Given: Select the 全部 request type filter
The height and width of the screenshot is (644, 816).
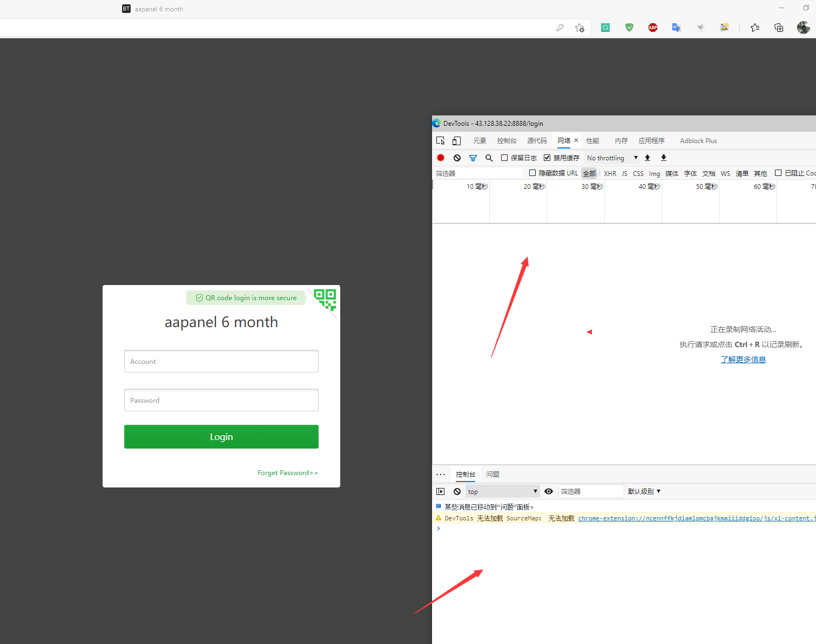Looking at the screenshot, I should (x=589, y=173).
